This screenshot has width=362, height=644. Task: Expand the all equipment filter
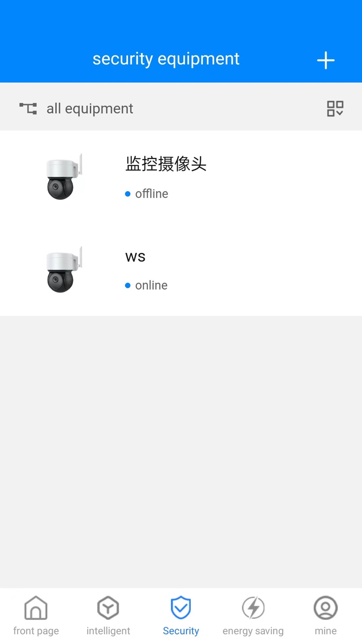coord(90,108)
